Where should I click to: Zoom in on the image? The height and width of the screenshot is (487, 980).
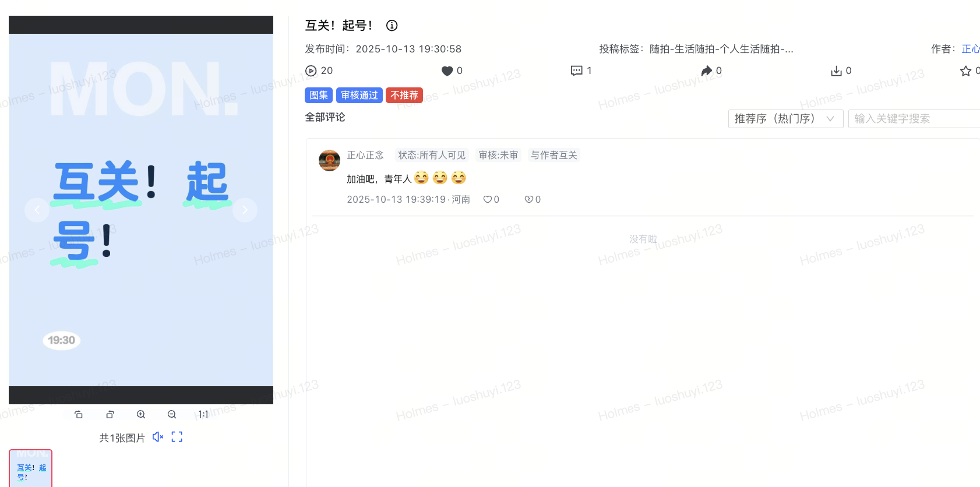[141, 414]
